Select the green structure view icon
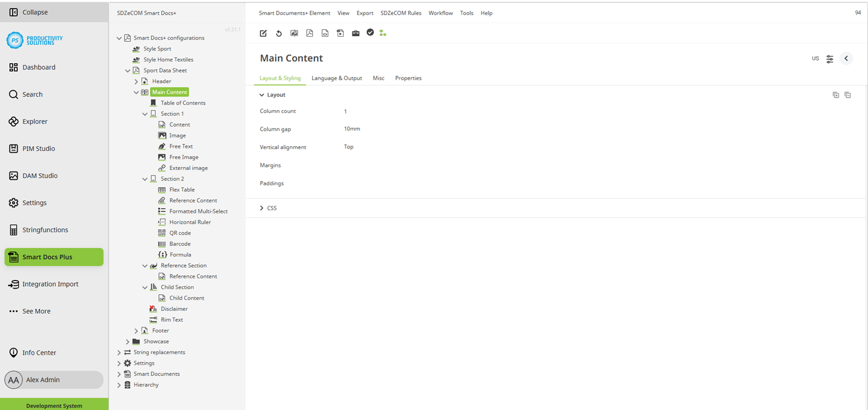Screen dimensions: 868x410 (383, 33)
